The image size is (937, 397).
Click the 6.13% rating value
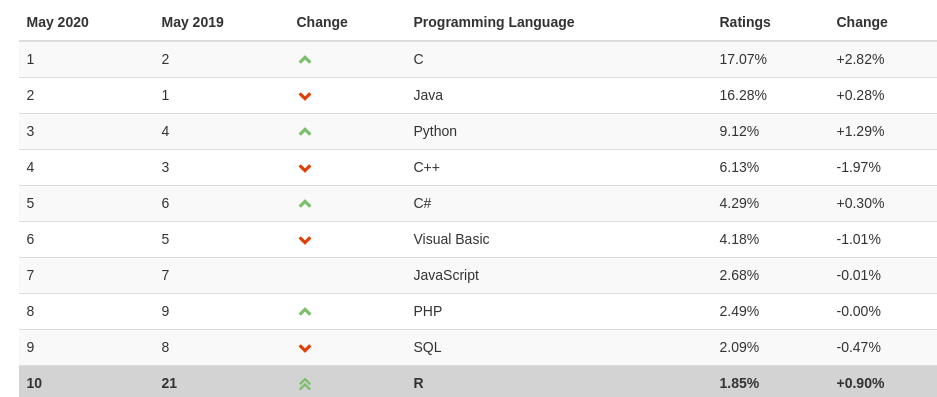coord(739,167)
